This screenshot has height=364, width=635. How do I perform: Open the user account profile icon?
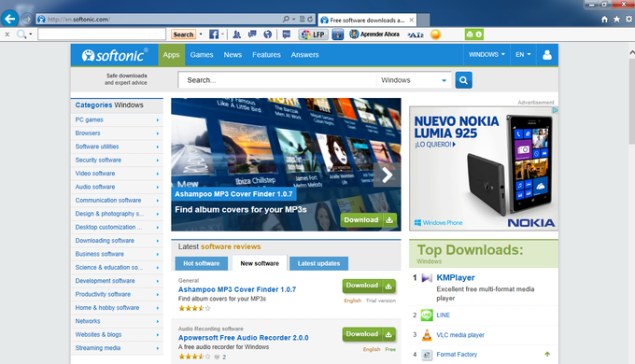tap(547, 55)
